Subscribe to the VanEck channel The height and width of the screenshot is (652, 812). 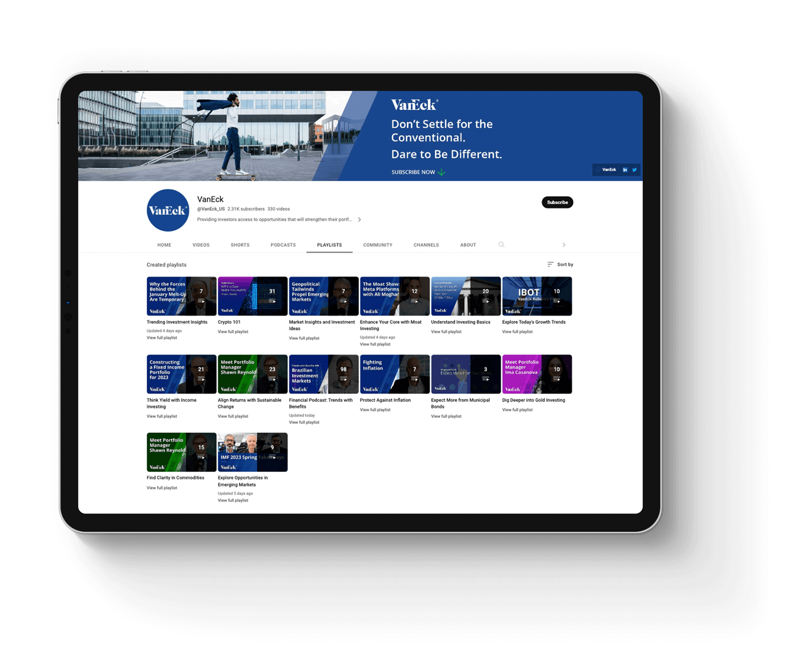557,202
